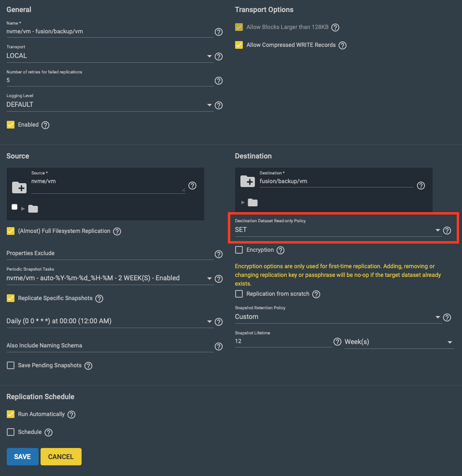Click help icon next to Run Automatically

(71, 415)
